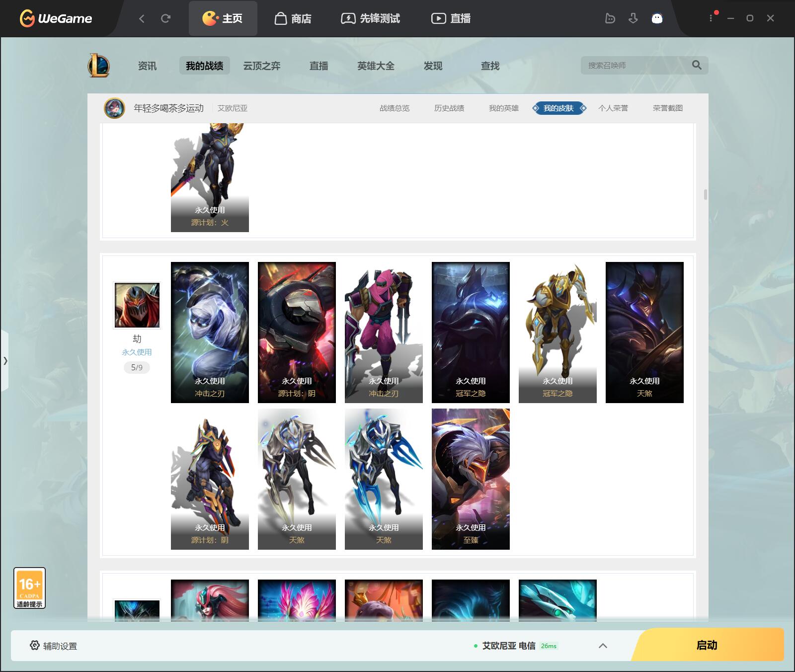Switch to 先锋测试 tab
Screen dimensions: 795x672
click(370, 18)
